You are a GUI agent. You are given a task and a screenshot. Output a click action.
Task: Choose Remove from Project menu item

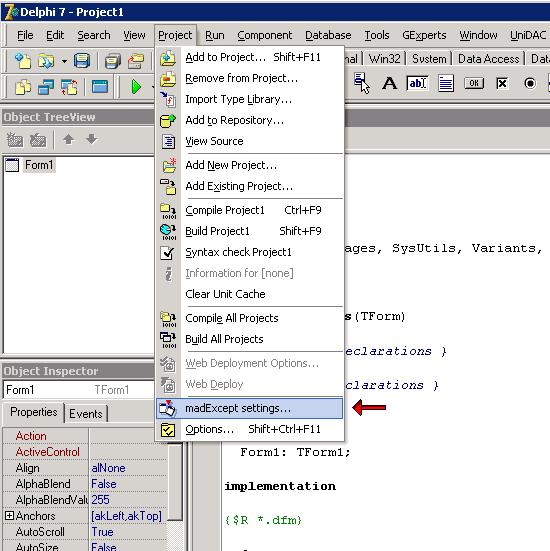(x=250, y=78)
